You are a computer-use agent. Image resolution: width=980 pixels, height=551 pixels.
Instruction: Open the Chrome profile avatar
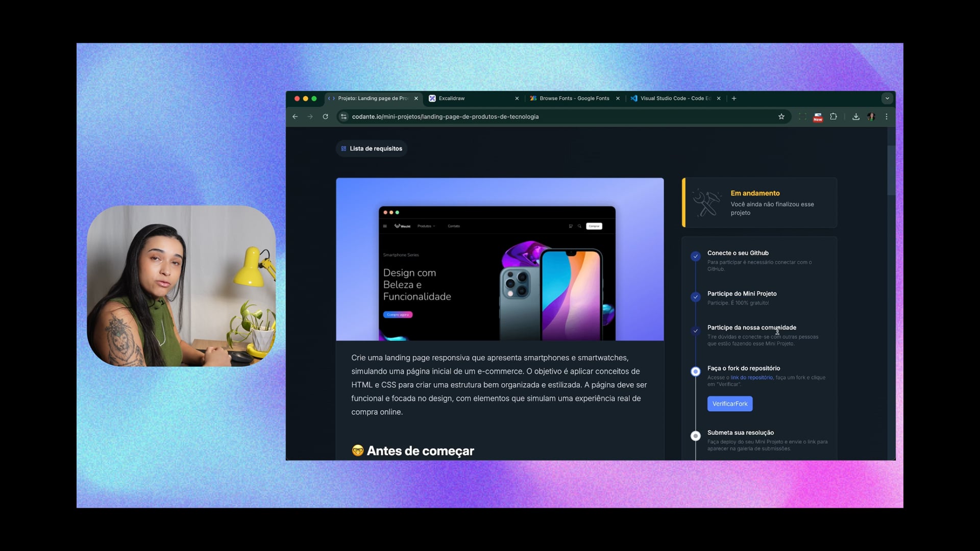(x=871, y=117)
